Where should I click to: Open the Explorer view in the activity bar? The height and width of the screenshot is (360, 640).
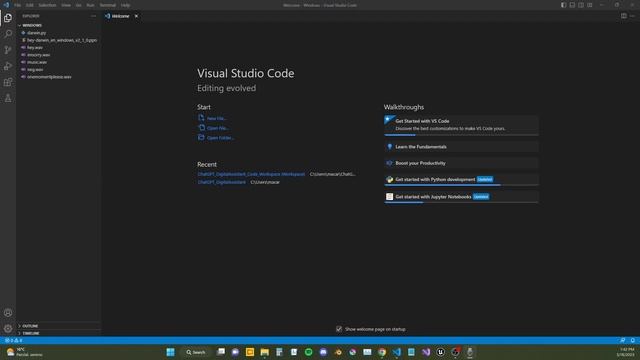[8, 18]
